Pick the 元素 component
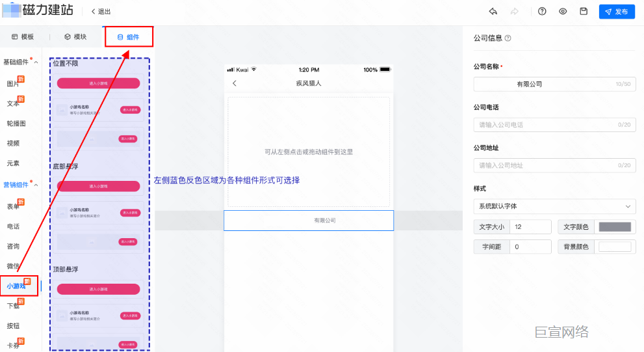 13,163
